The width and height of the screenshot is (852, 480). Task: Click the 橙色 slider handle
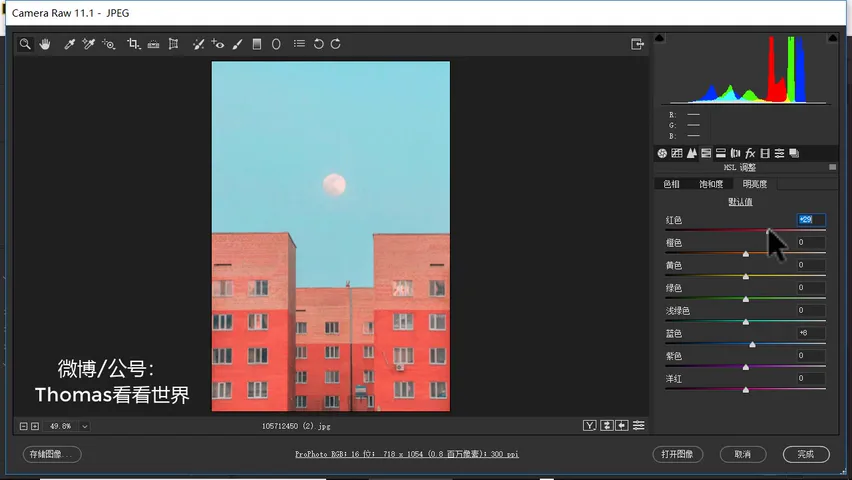746,254
